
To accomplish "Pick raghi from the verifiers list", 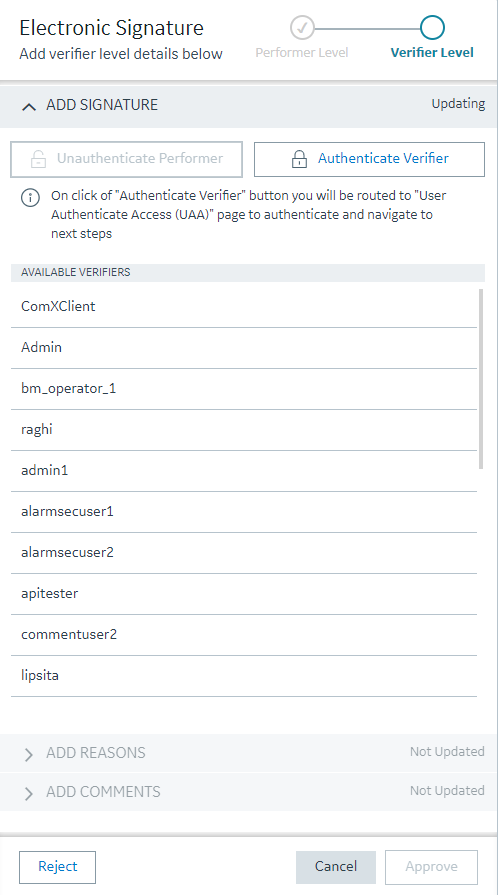I will [x=244, y=430].
